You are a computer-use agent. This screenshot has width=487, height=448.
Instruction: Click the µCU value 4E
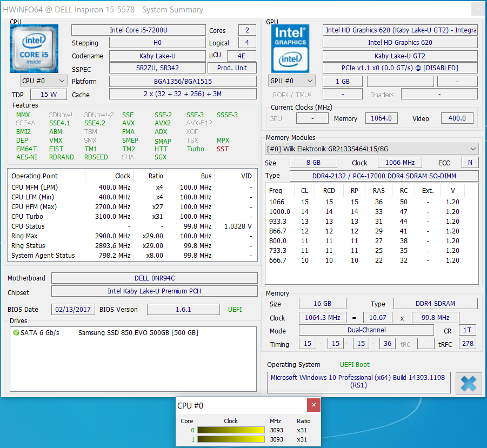click(x=242, y=56)
